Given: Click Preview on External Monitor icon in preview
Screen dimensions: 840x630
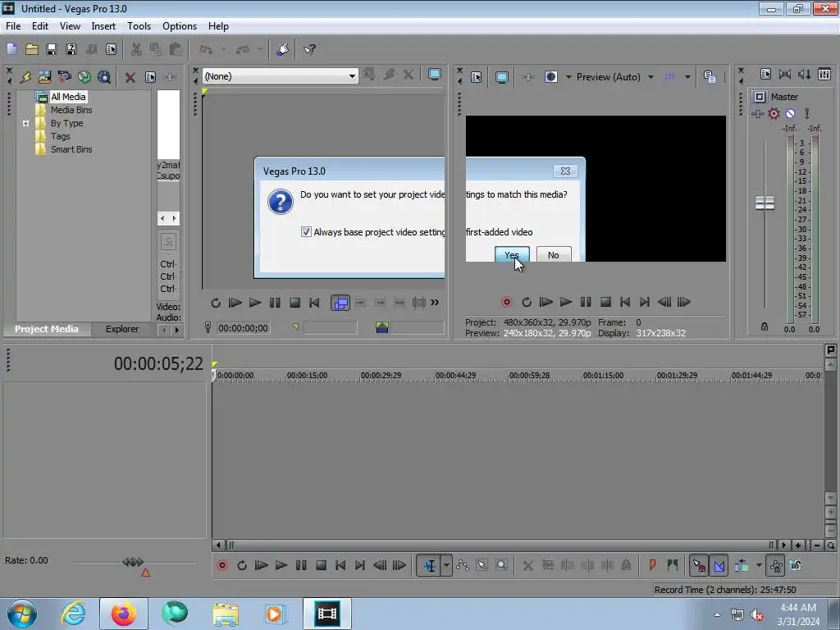Looking at the screenshot, I should pos(501,77).
